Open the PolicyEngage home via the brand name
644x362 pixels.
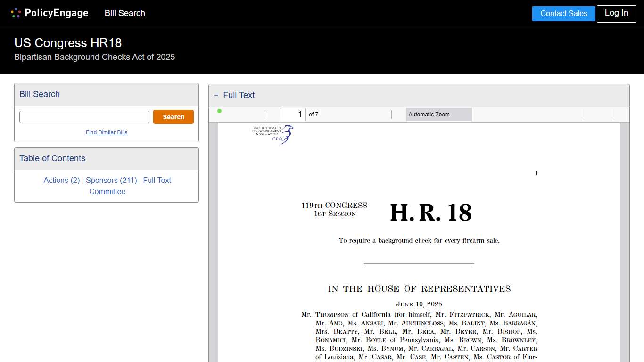56,13
